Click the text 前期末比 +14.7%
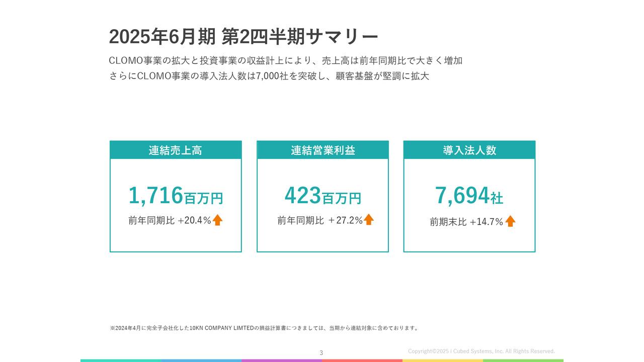Viewport: 644px width, 362px height. pyautogui.click(x=466, y=222)
